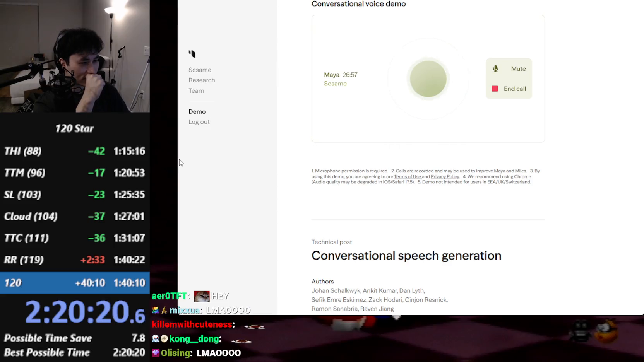Select the highlighted 120 split row
The image size is (644, 362).
coord(75,283)
